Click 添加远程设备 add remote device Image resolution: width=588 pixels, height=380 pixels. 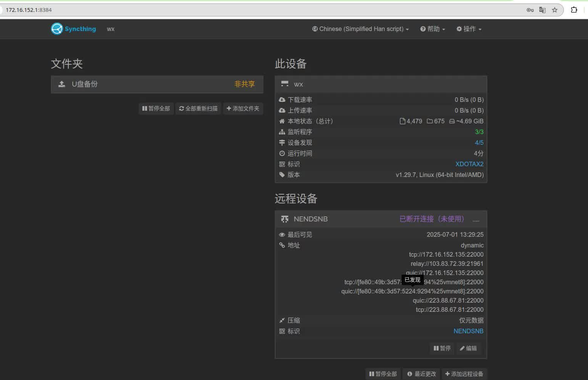[x=464, y=374]
